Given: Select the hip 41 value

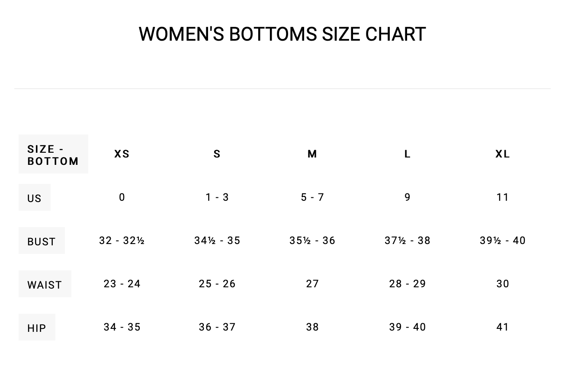Looking at the screenshot, I should [503, 327].
